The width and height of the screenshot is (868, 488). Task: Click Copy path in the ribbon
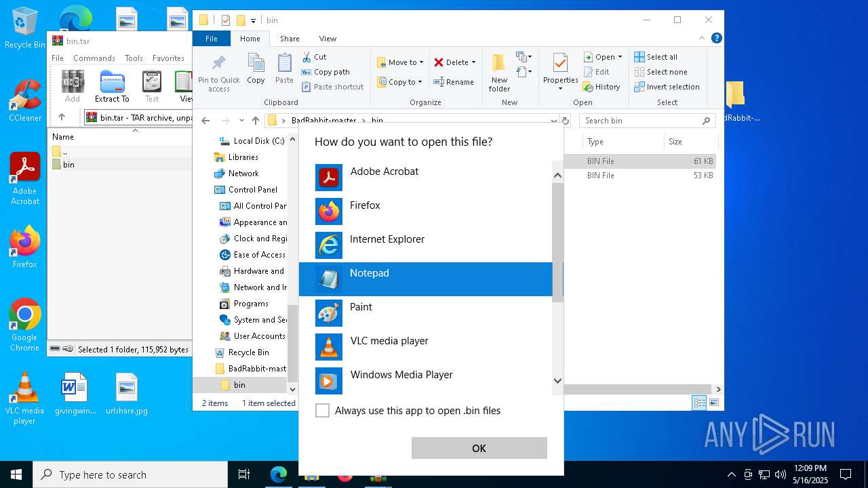coord(325,72)
